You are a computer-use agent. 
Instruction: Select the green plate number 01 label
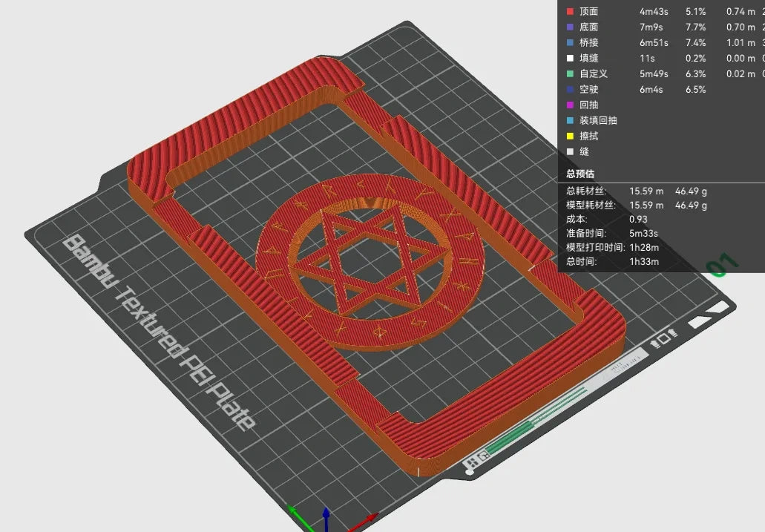[x=723, y=265]
